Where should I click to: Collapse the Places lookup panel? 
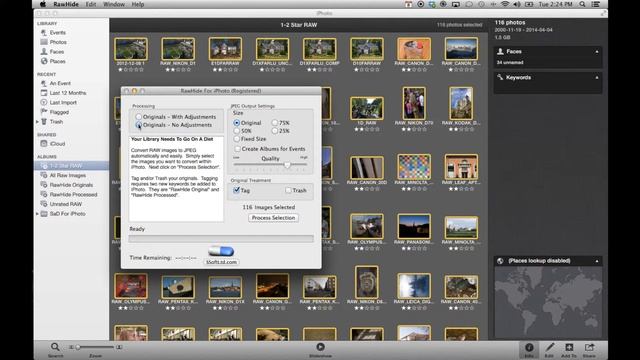(x=597, y=261)
